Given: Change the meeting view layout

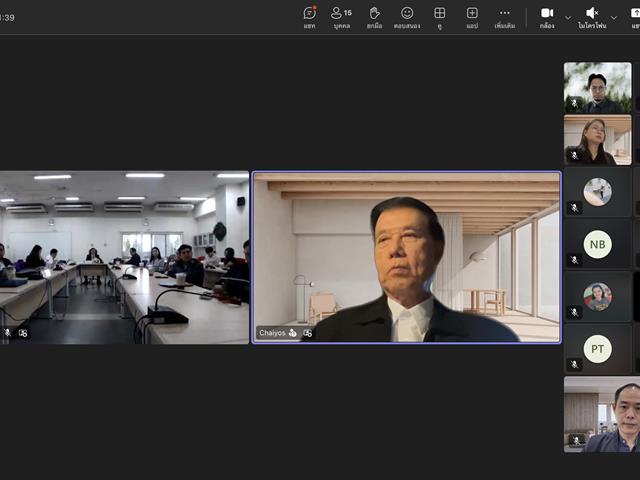Looking at the screenshot, I should (x=440, y=18).
